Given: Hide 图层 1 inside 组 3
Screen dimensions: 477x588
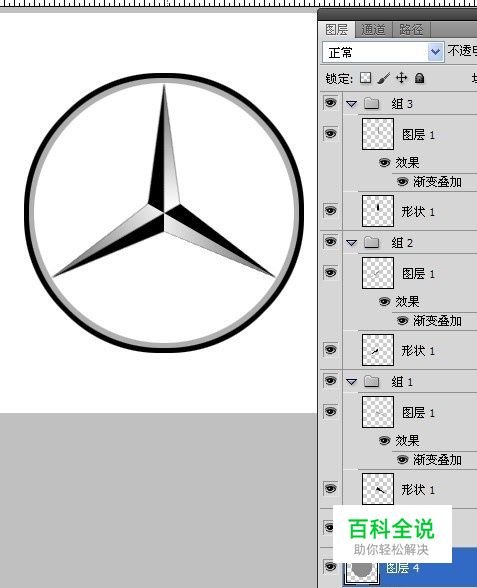Looking at the screenshot, I should (330, 134).
